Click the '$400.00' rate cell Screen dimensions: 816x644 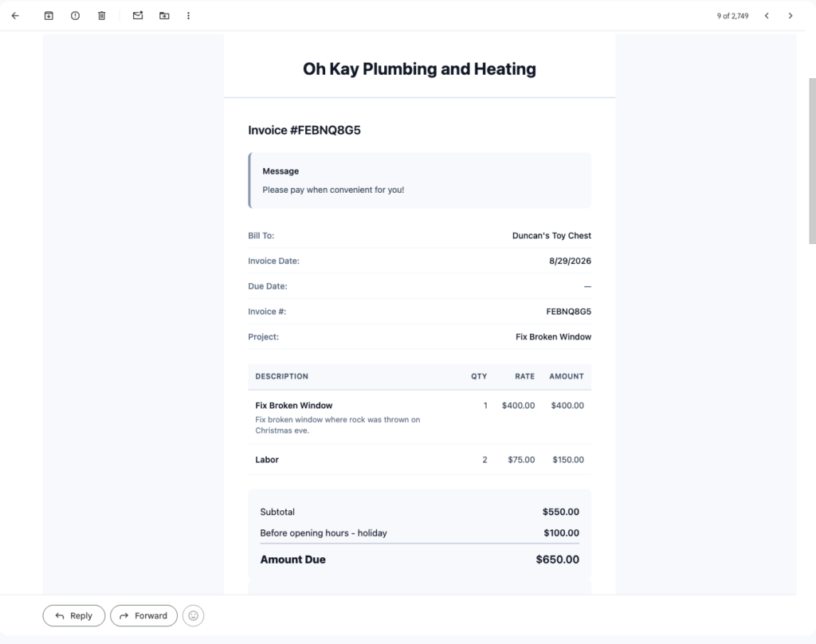coord(518,406)
